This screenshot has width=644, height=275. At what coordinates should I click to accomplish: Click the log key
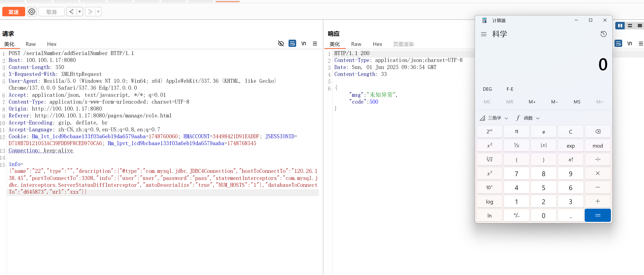coord(489,202)
